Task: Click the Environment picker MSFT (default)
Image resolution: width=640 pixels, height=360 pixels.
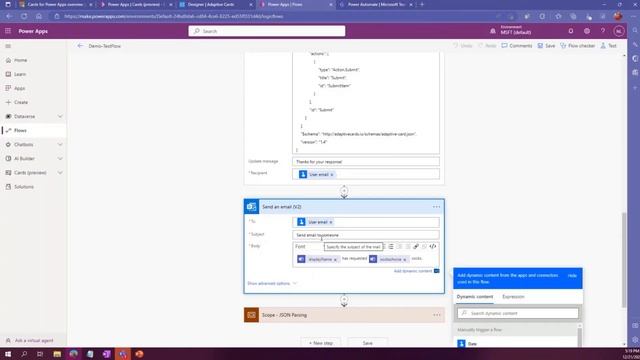Action: tap(512, 30)
